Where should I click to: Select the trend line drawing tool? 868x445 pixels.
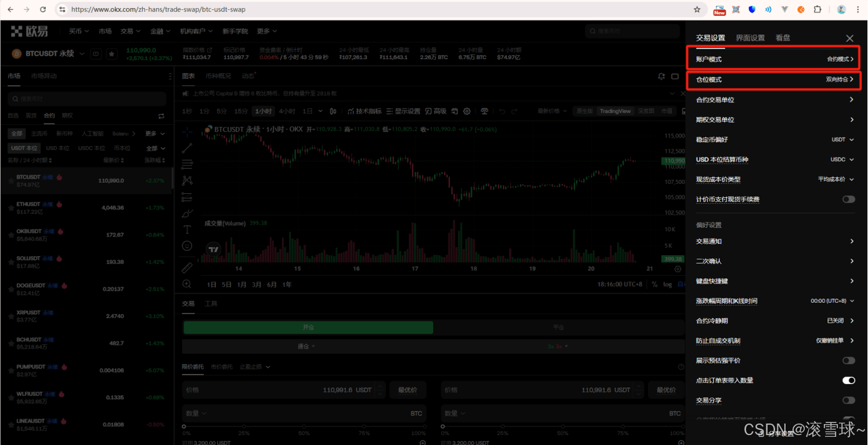pyautogui.click(x=187, y=149)
